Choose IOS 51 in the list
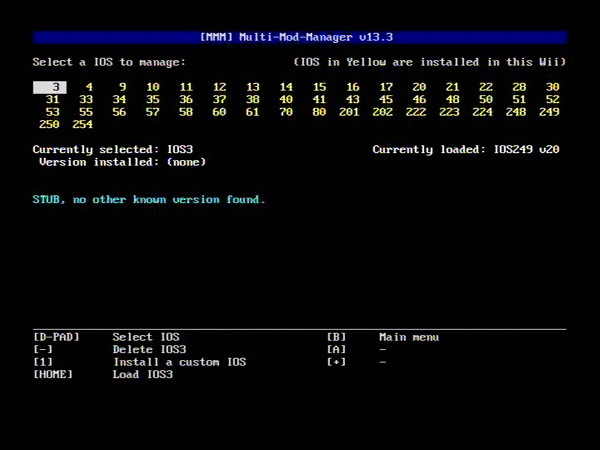The height and width of the screenshot is (450, 600). click(519, 99)
